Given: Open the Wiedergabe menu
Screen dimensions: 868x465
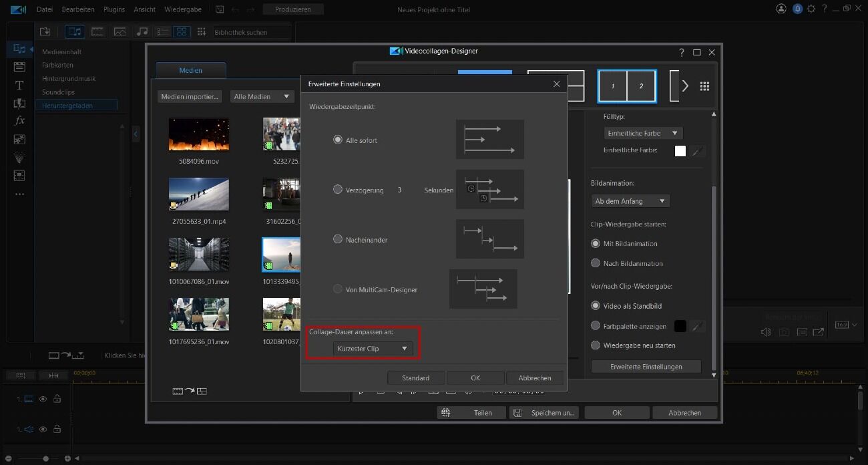Looking at the screenshot, I should coord(184,9).
